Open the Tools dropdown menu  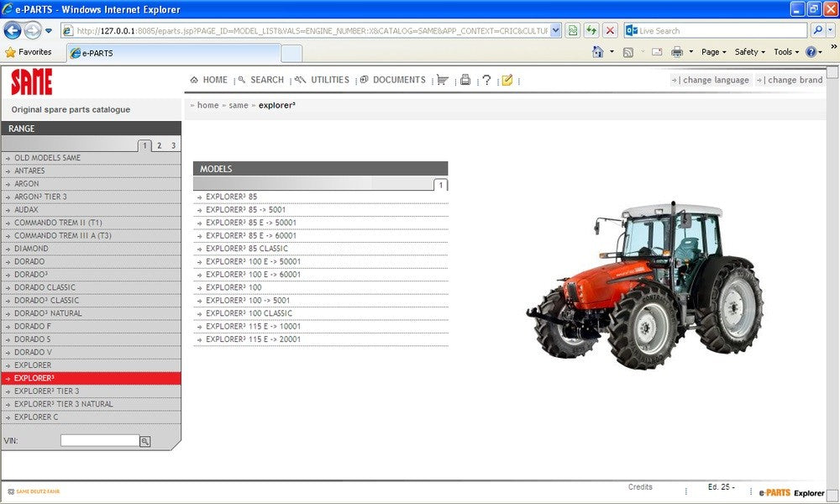coord(785,52)
